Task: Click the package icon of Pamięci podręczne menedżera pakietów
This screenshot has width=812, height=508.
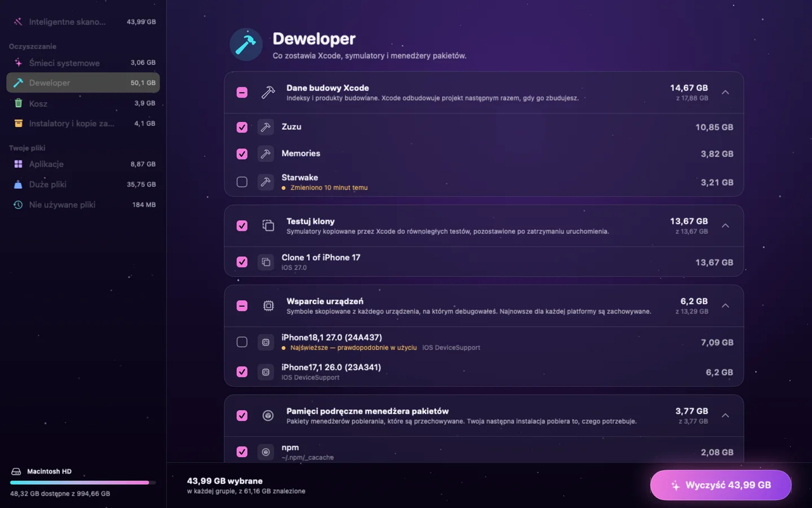Action: pyautogui.click(x=268, y=416)
